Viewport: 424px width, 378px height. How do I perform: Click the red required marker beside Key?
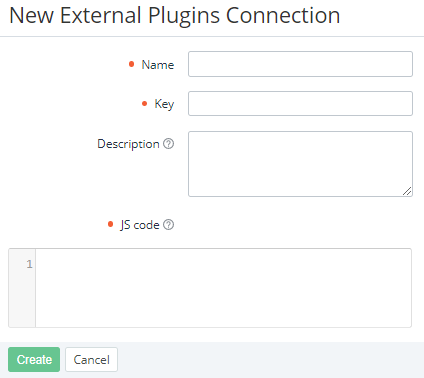tap(144, 104)
